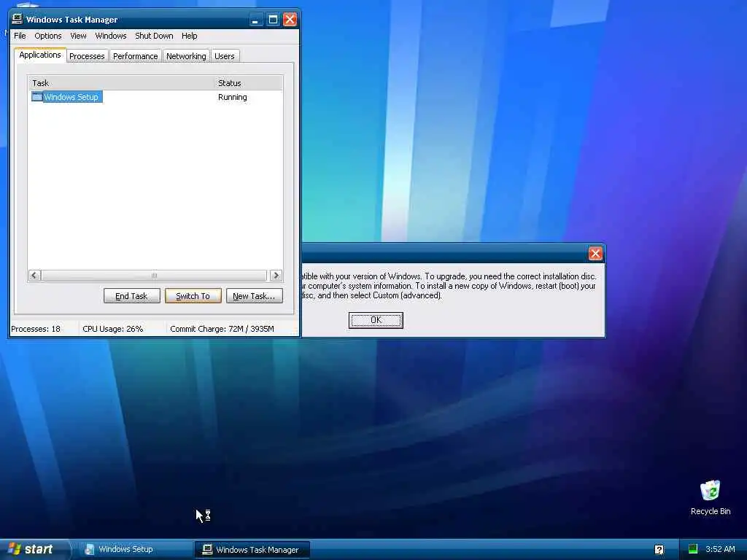This screenshot has width=747, height=560.
Task: Switch to the Processes tab
Action: tap(87, 56)
